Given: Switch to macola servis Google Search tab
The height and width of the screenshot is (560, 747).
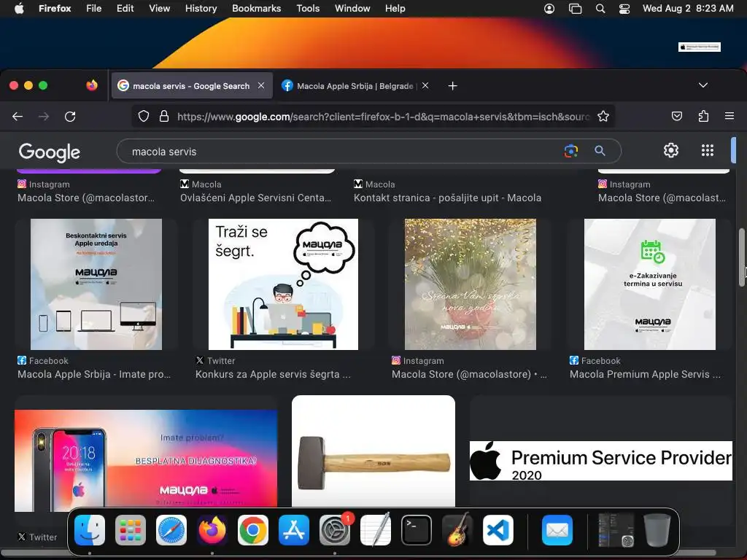Looking at the screenshot, I should [x=192, y=86].
